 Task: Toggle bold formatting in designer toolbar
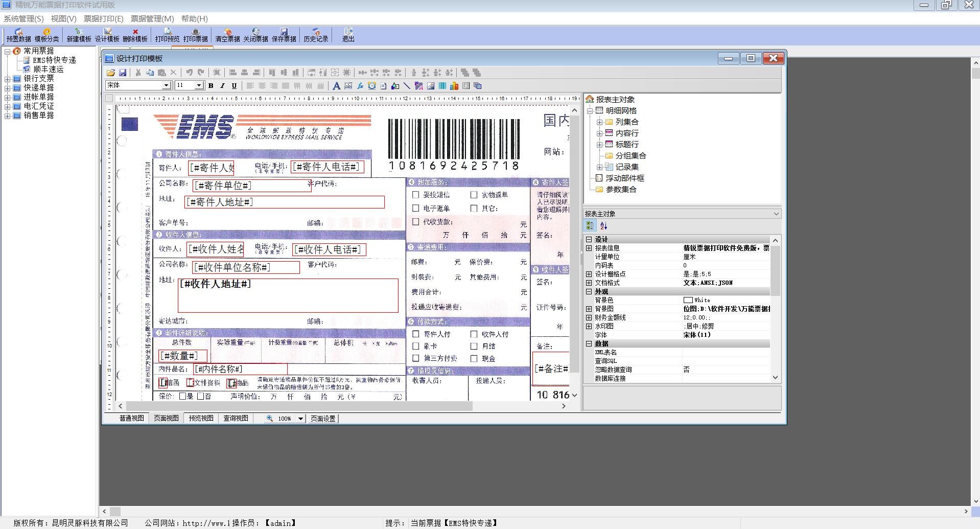click(x=211, y=86)
